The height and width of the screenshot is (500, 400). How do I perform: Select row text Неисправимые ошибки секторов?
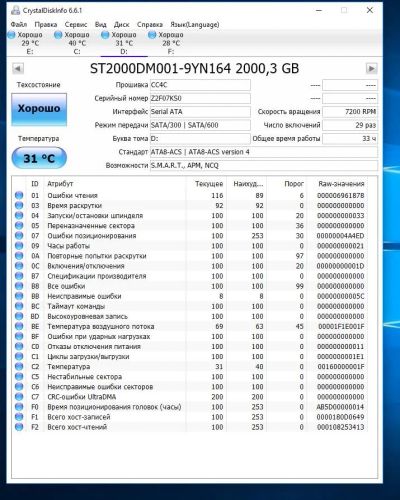coord(100,387)
